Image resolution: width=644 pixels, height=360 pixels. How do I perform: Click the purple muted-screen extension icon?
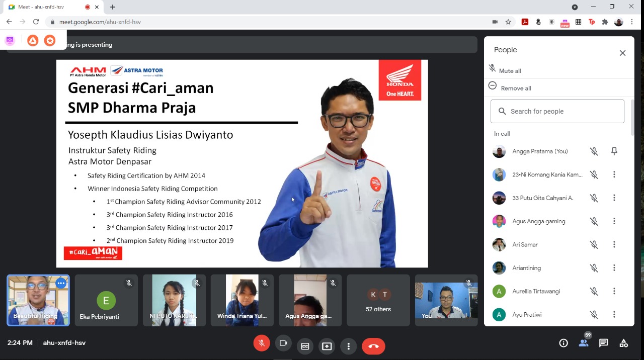[x=10, y=41]
